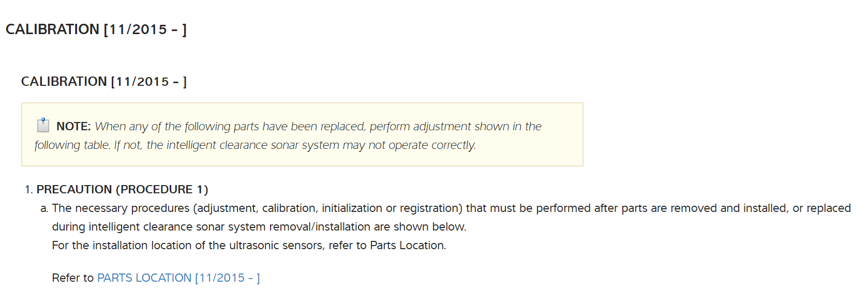Viewport: 868px width, 305px height.
Task: Click the indented CALIBRATION subsection heading
Action: [x=64, y=82]
